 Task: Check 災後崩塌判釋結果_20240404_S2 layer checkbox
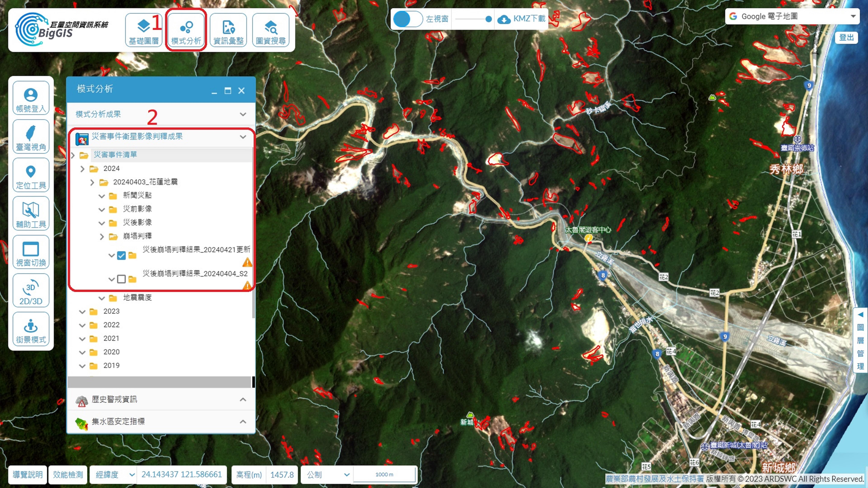tap(121, 279)
